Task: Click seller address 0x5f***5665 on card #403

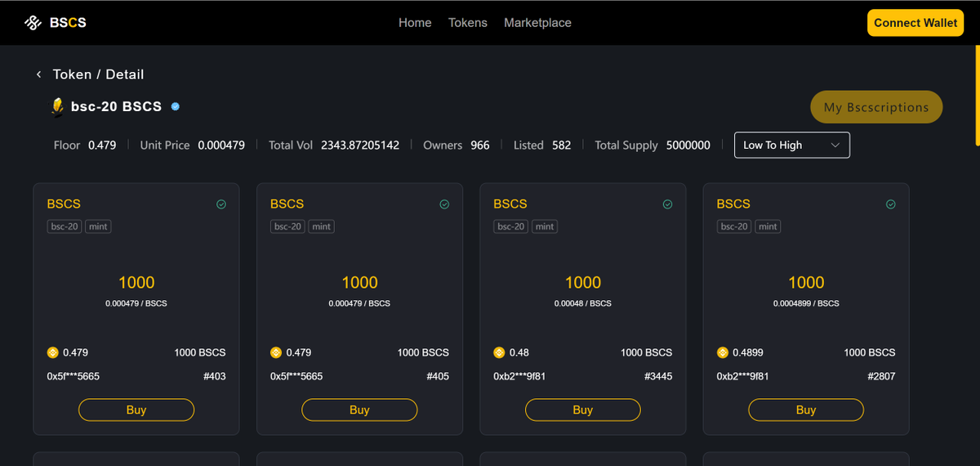Action: (x=73, y=377)
